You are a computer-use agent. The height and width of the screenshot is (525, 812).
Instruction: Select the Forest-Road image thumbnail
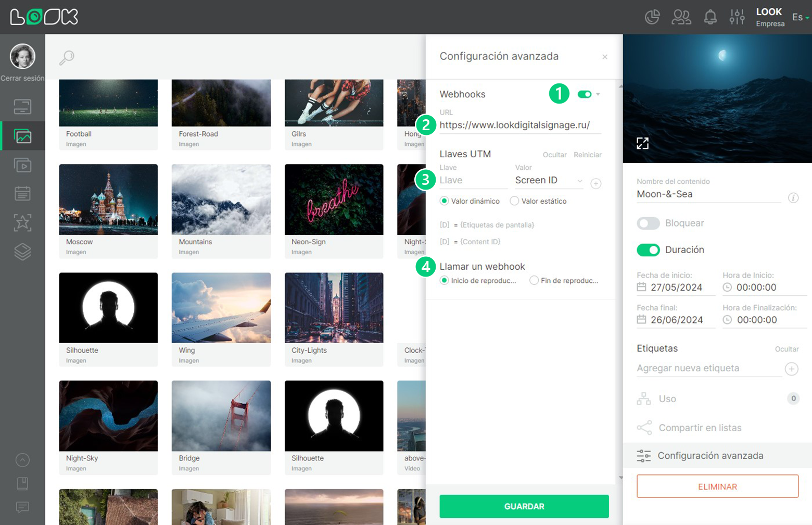221,103
